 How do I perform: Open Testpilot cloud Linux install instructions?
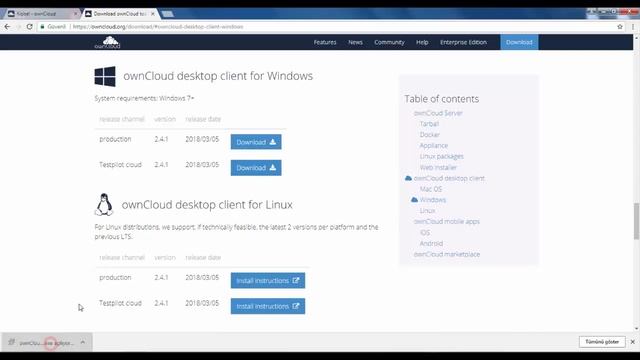coord(268,306)
